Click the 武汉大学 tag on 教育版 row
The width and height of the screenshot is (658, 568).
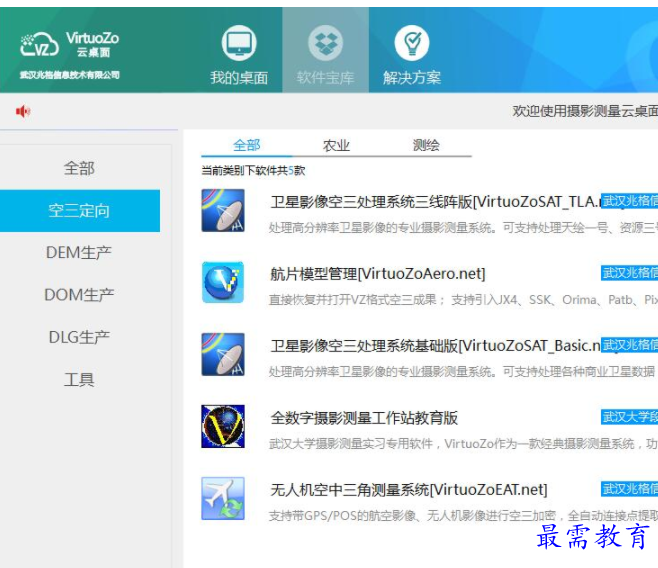click(629, 417)
